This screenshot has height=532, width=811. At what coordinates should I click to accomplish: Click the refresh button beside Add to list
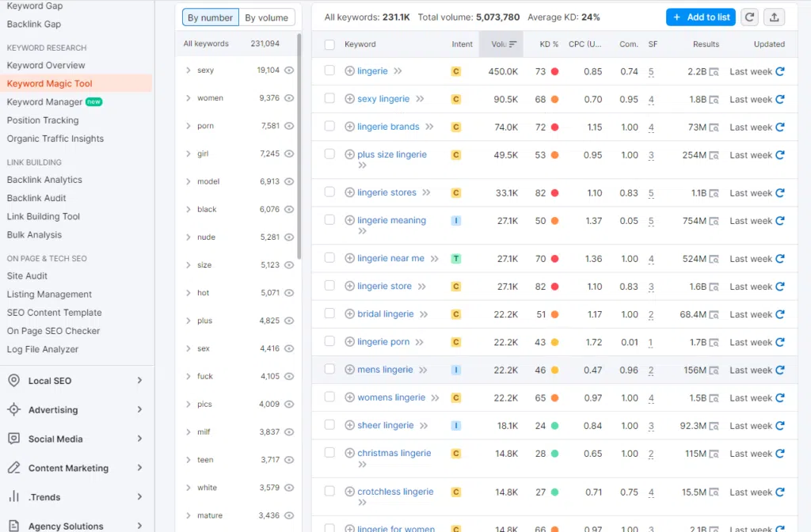749,17
